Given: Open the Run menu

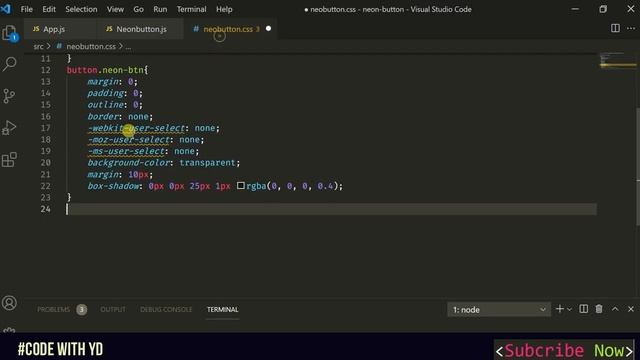Looking at the screenshot, I should click(160, 9).
